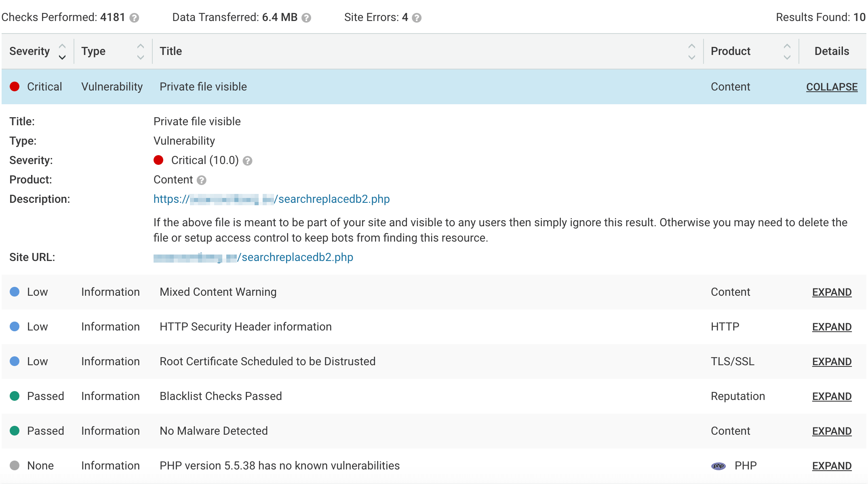This screenshot has height=484, width=868.
Task: Expand Root Certificate Distrusted row
Action: tap(832, 362)
